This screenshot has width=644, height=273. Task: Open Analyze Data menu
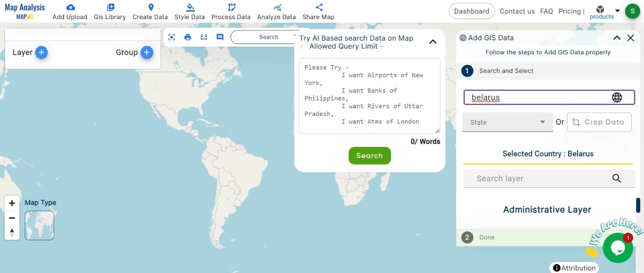pyautogui.click(x=277, y=12)
